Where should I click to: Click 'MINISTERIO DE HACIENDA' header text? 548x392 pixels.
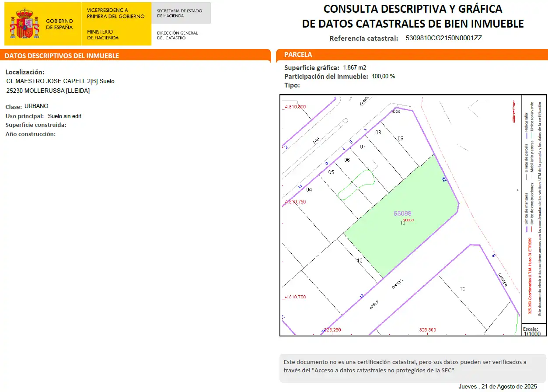point(103,35)
